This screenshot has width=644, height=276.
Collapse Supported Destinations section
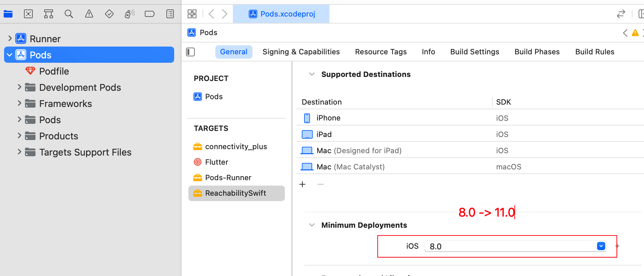[312, 74]
